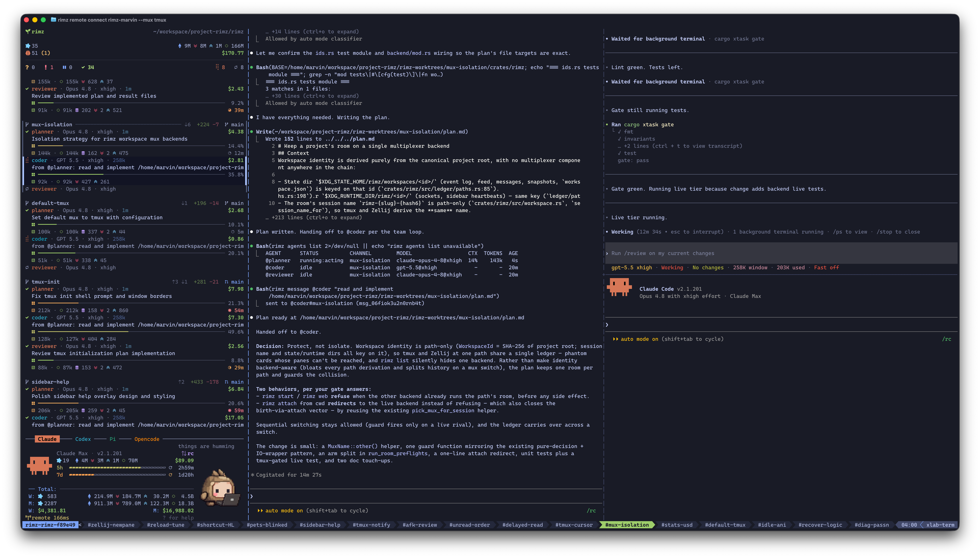980x558 pixels.
Task: Expand the +213 lines collapsed plan output
Action: [314, 217]
